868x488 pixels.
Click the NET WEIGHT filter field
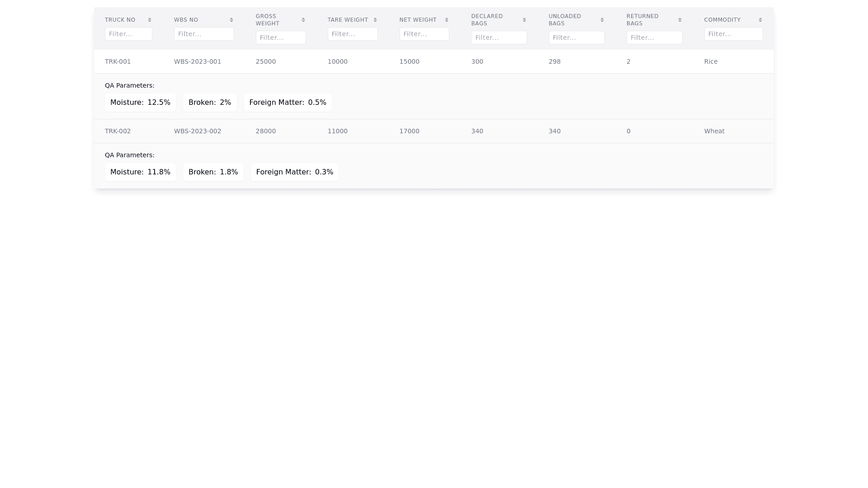click(424, 34)
